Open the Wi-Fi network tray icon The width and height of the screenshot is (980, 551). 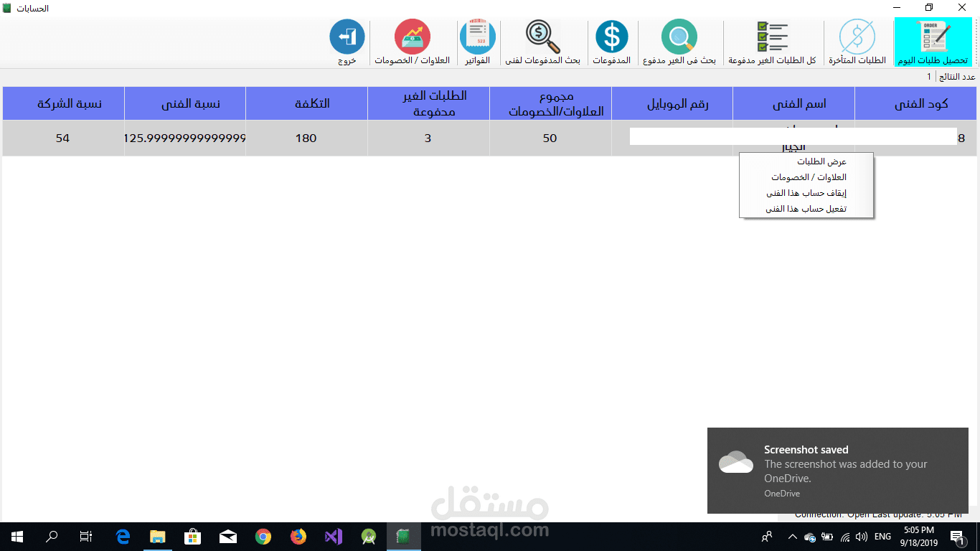[x=844, y=537]
